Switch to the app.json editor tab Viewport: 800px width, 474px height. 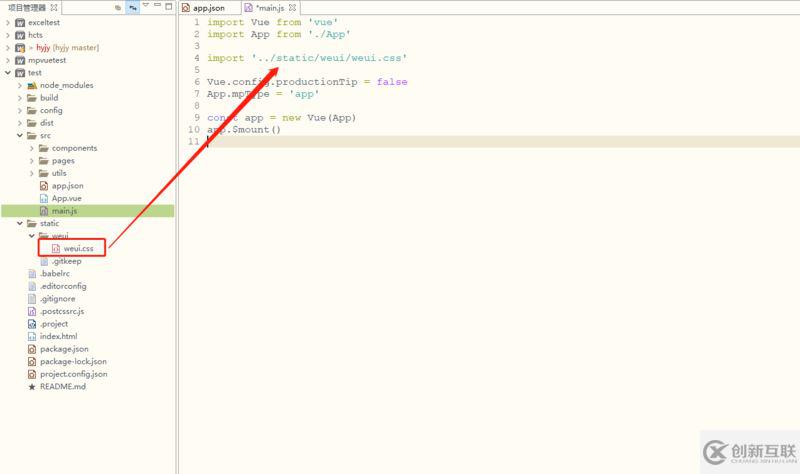204,8
